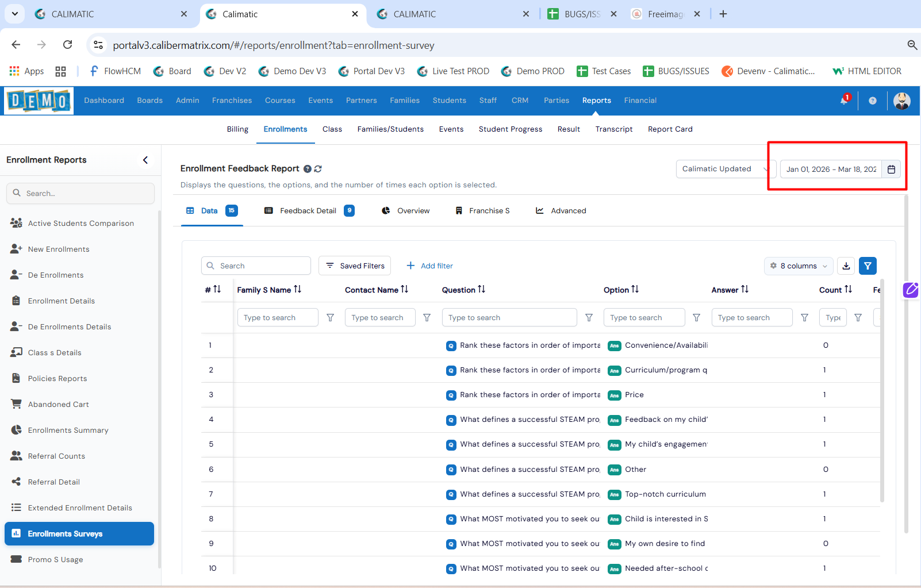921x588 pixels.
Task: Click the Contact Name search field
Action: point(379,318)
